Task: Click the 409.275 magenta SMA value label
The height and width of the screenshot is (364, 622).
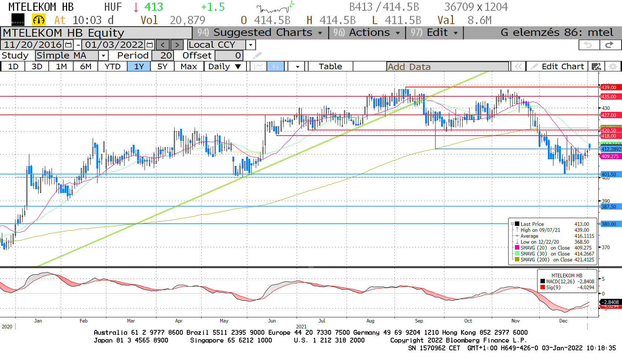Action: tap(611, 156)
